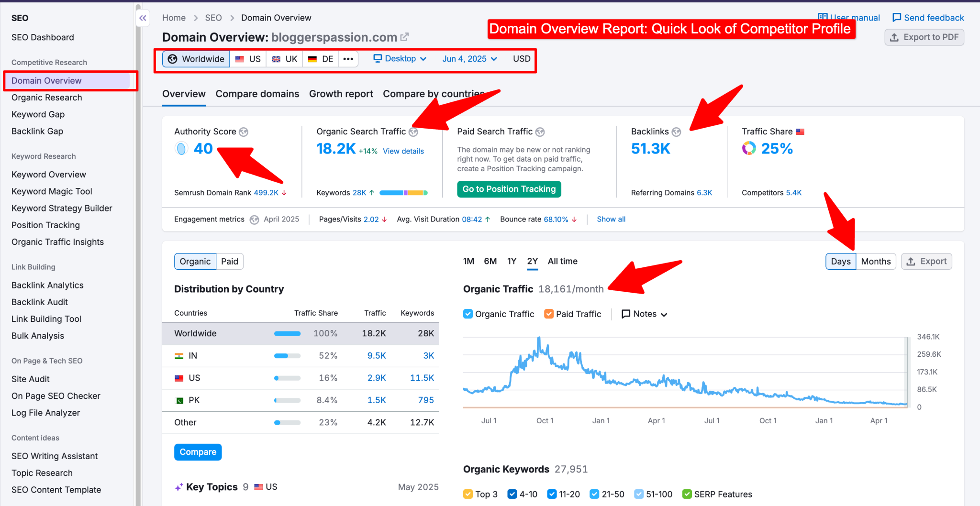
Task: Click the Home breadcrumb link
Action: 174,18
